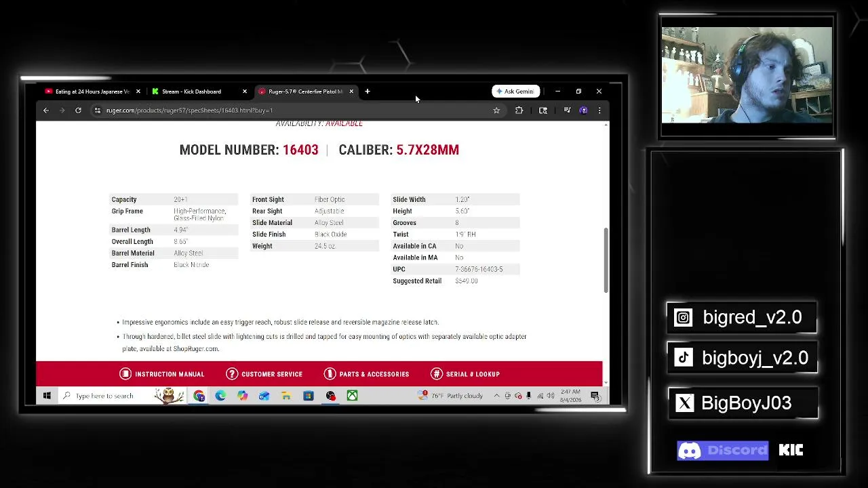Go back to the previous page
This screenshot has width=868, height=488.
point(46,110)
